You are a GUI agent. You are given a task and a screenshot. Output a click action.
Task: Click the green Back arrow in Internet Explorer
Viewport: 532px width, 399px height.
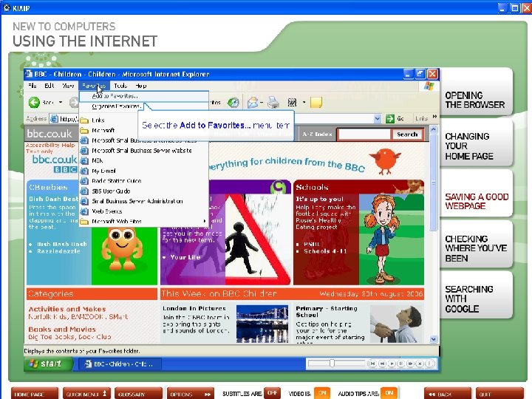coord(34,102)
